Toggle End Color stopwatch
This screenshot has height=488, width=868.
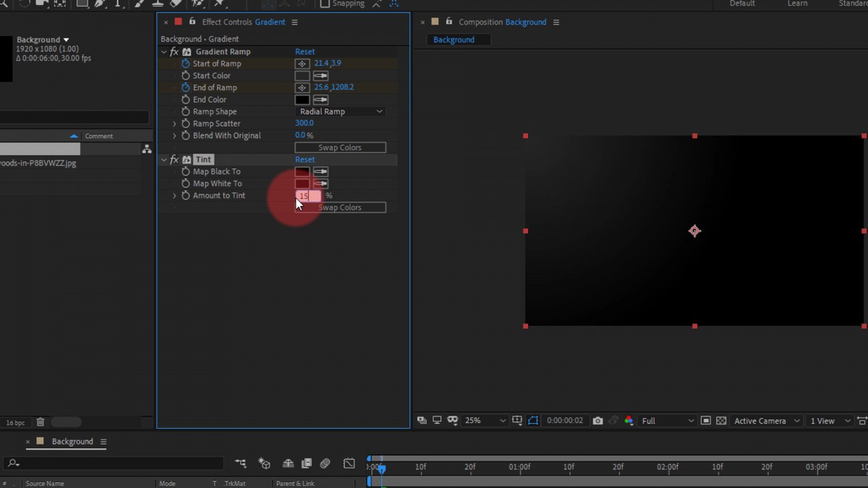click(185, 100)
